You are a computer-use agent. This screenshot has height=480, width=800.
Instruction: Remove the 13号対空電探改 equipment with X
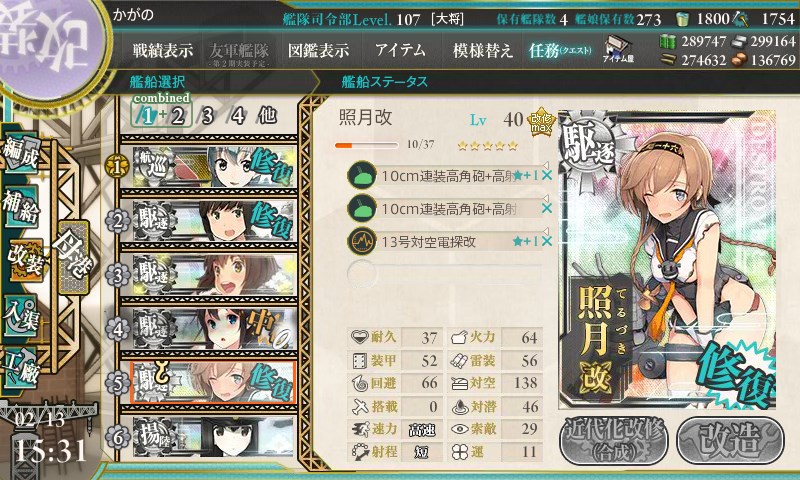click(547, 241)
